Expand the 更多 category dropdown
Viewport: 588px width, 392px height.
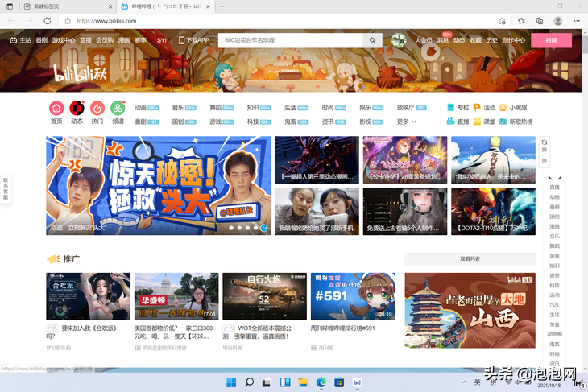coord(407,122)
